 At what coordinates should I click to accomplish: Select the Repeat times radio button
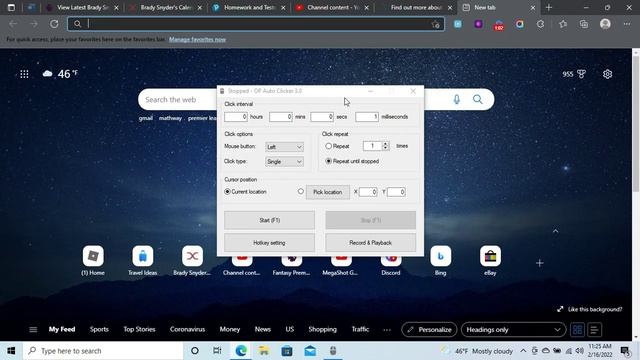click(x=329, y=146)
